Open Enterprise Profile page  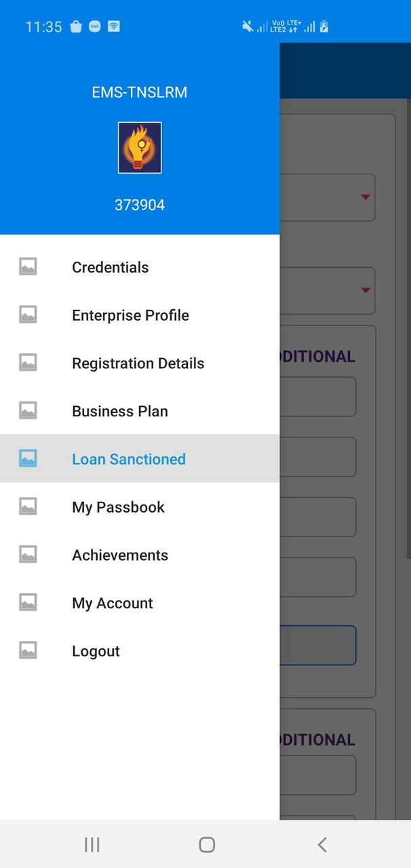[130, 315]
